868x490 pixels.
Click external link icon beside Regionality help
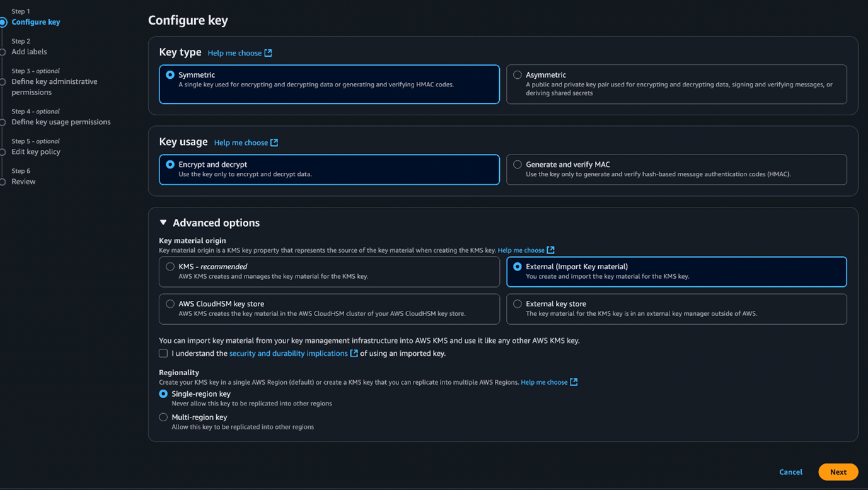click(574, 382)
